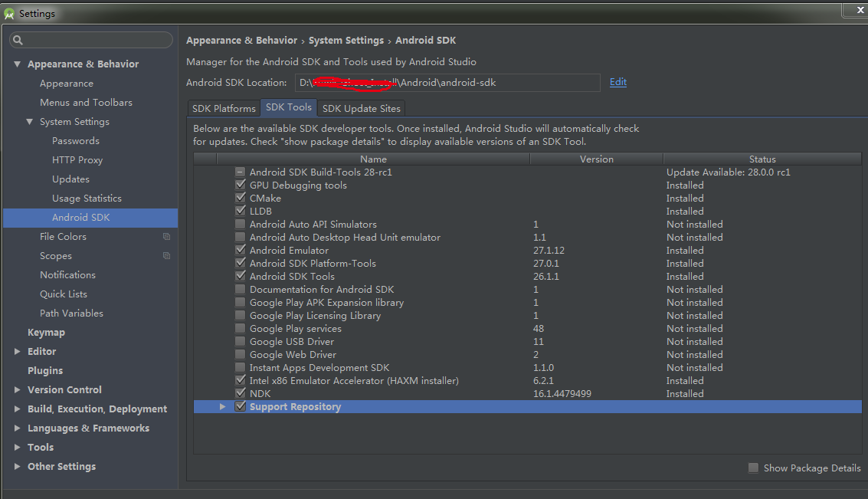Screen dimensions: 868x499
Task: Close the Settings dialog
Action: pyautogui.click(x=860, y=9)
